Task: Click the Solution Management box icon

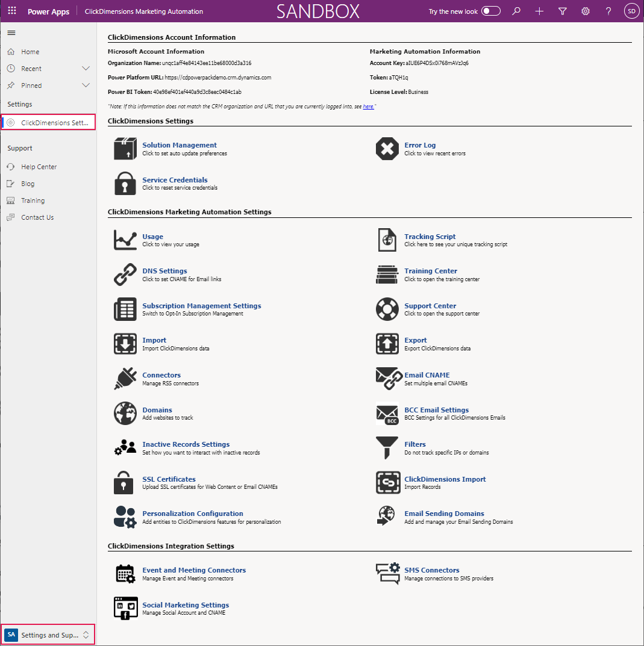Action: [x=125, y=149]
